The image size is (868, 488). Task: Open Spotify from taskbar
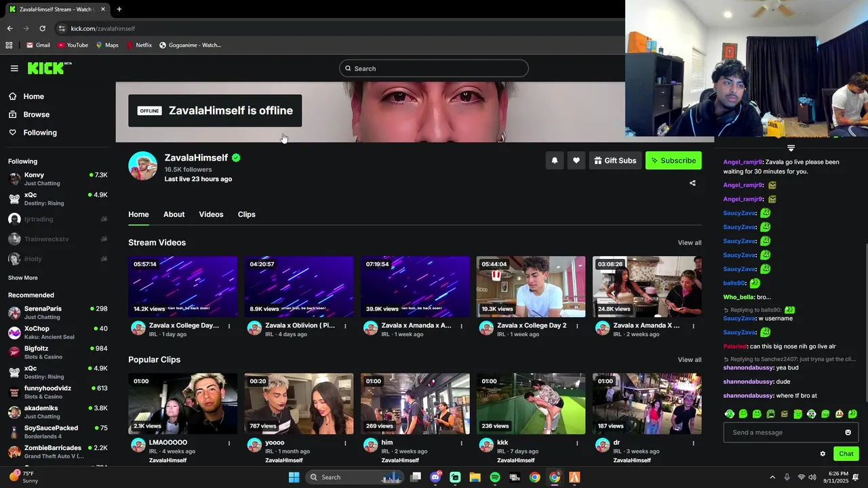(x=495, y=477)
